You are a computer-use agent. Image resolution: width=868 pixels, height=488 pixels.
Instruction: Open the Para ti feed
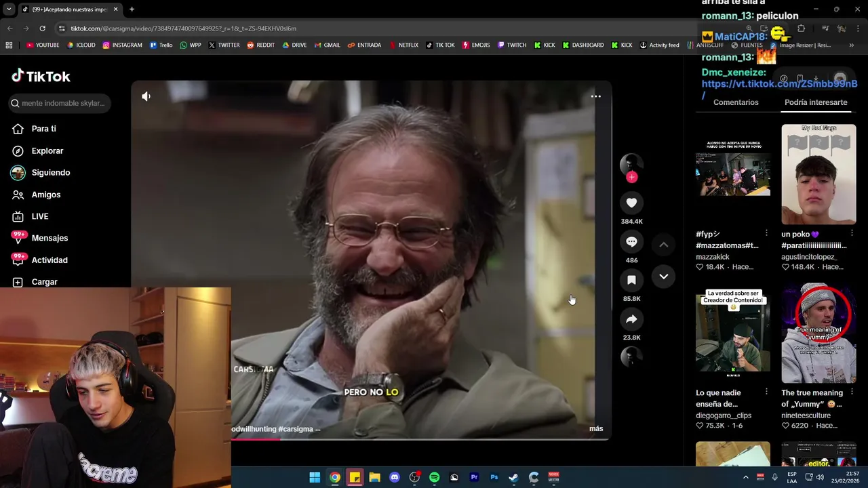point(43,129)
